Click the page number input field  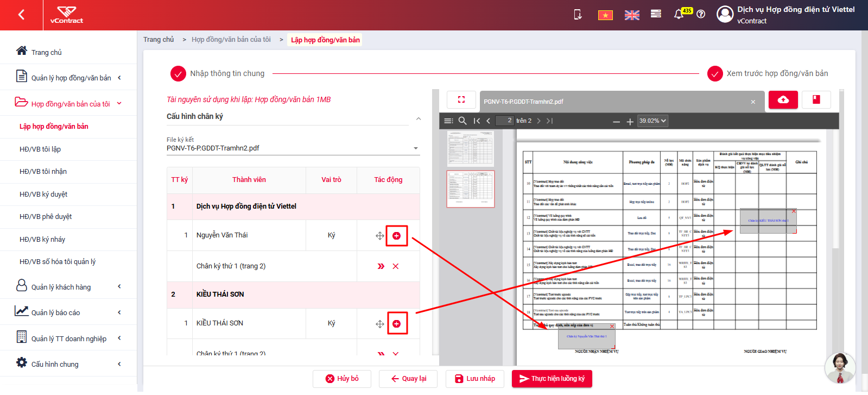click(x=505, y=121)
